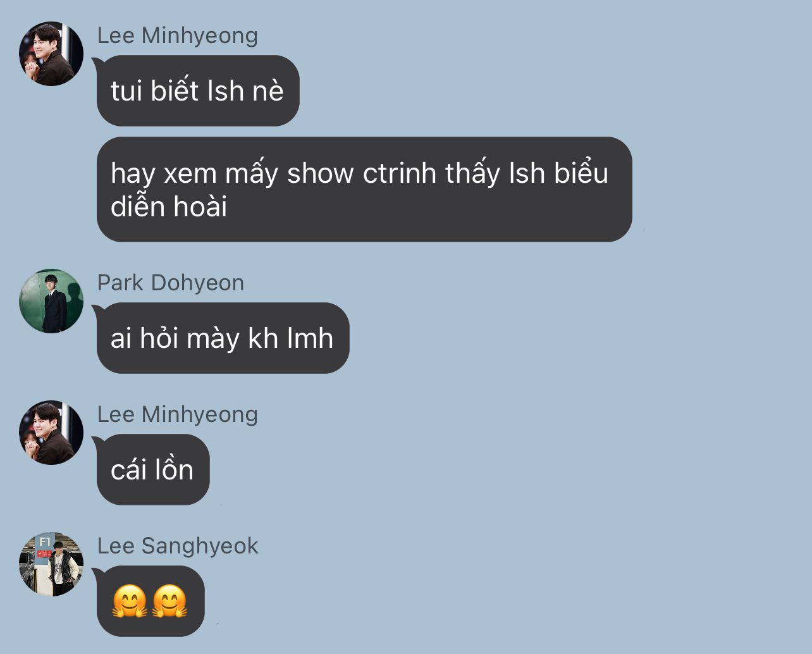The width and height of the screenshot is (812, 654).
Task: Select the 'cái lồn' message bubble
Action: tap(153, 469)
